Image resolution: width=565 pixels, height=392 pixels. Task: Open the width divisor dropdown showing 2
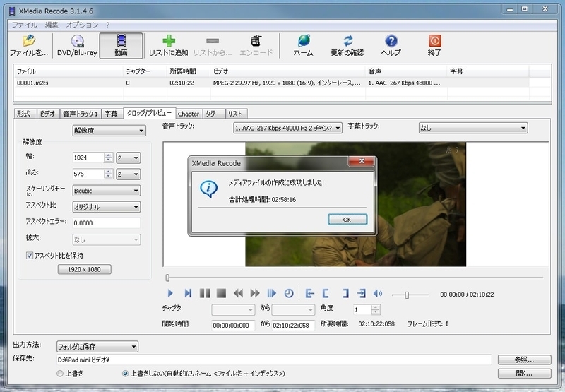(129, 158)
